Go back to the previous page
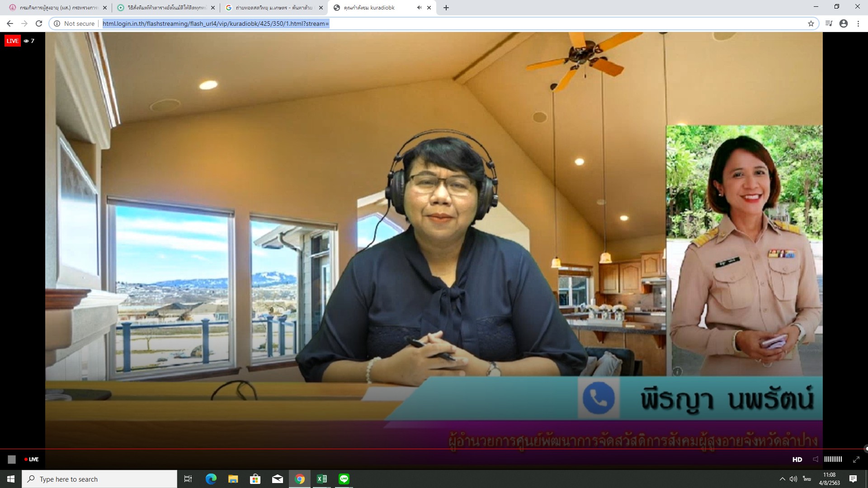 click(x=10, y=23)
